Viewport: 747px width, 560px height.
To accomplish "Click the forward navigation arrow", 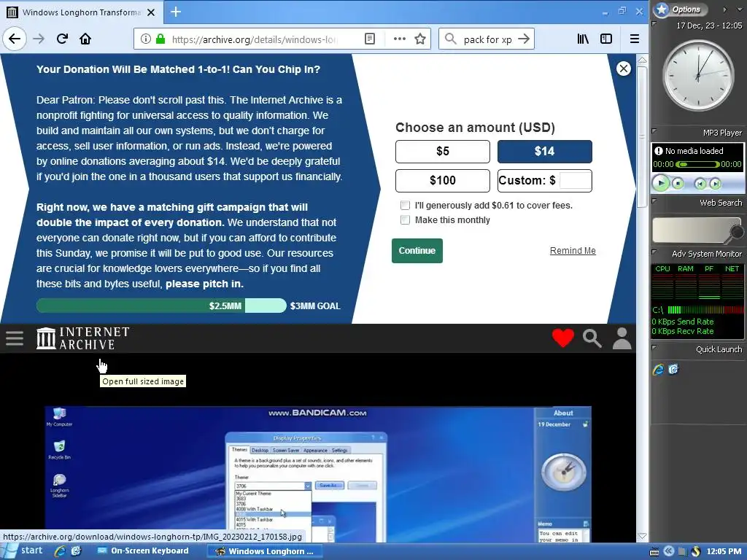I will point(39,39).
